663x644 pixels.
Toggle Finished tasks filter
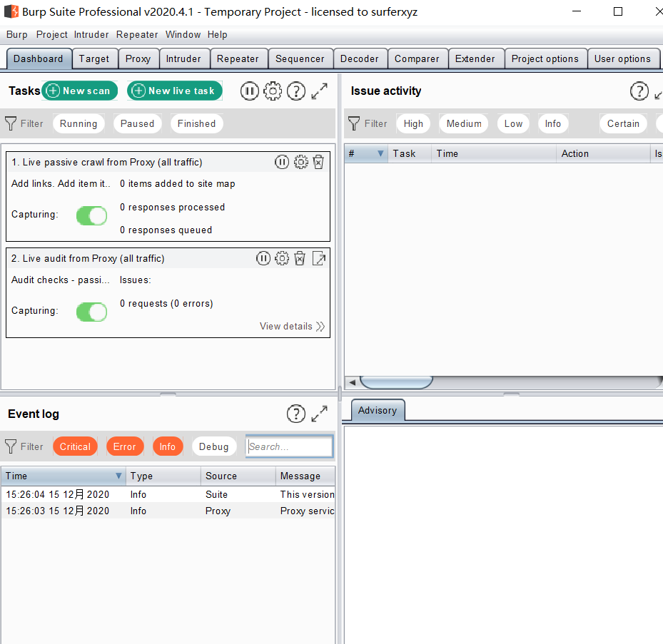[197, 123]
